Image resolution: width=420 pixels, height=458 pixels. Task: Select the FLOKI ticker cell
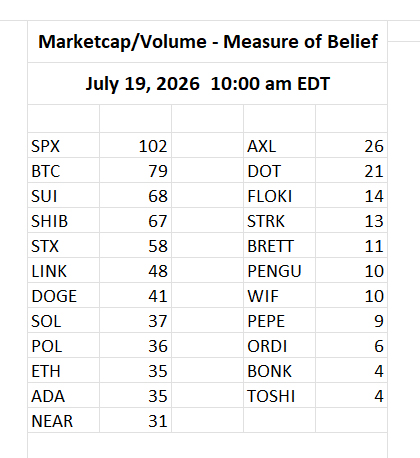pyautogui.click(x=279, y=195)
